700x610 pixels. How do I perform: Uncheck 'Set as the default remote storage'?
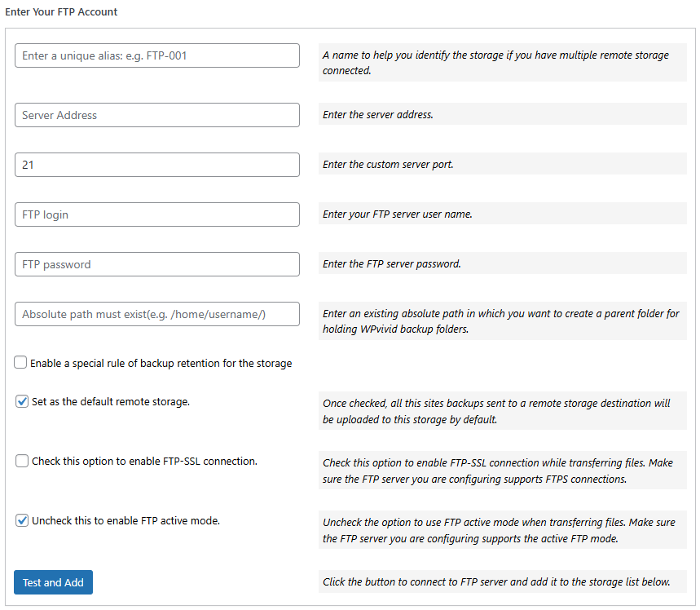coord(21,400)
